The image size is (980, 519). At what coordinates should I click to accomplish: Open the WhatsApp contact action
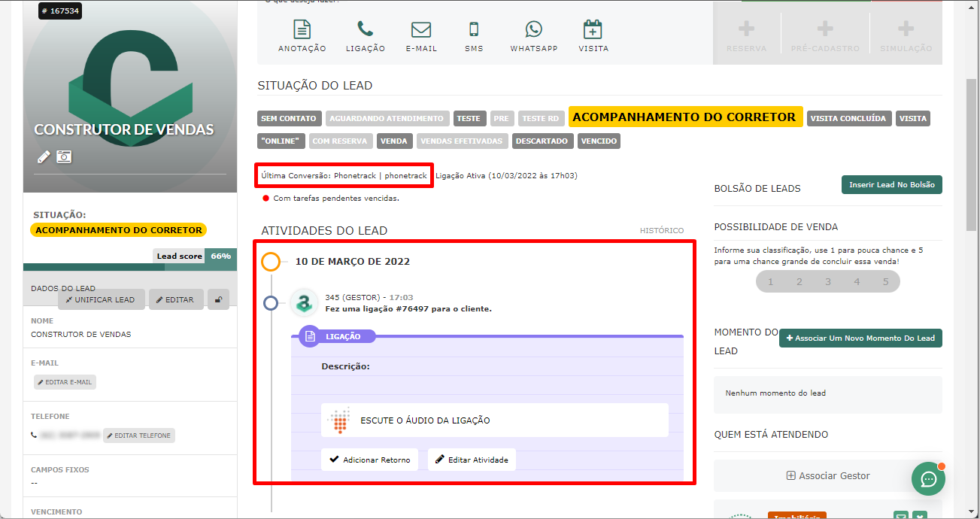[x=534, y=36]
